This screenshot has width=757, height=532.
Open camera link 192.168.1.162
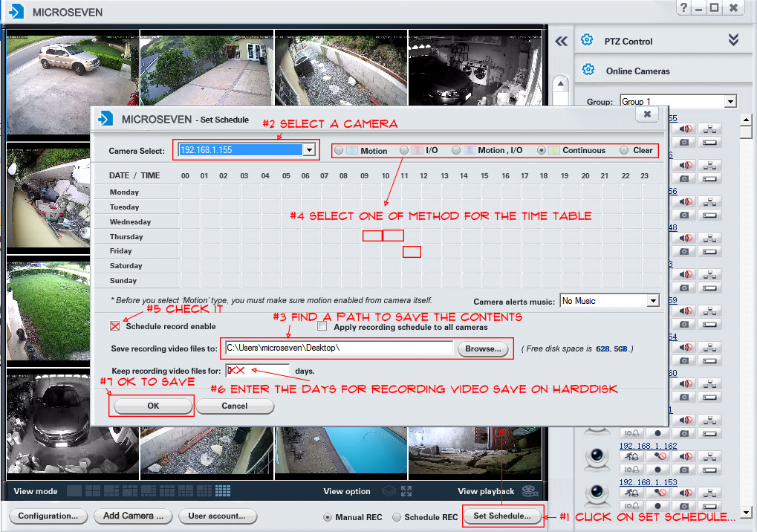(x=649, y=446)
